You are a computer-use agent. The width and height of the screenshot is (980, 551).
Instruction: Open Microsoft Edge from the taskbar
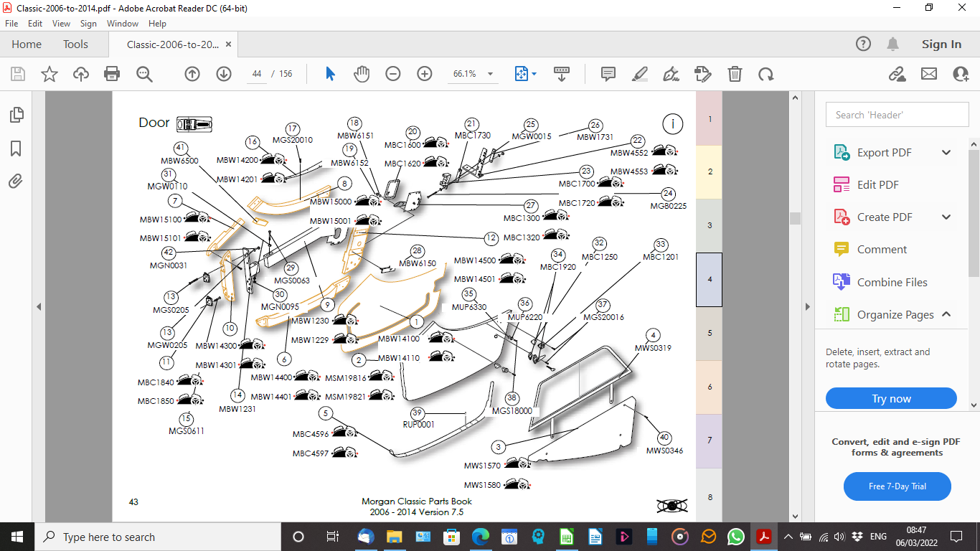pyautogui.click(x=480, y=537)
